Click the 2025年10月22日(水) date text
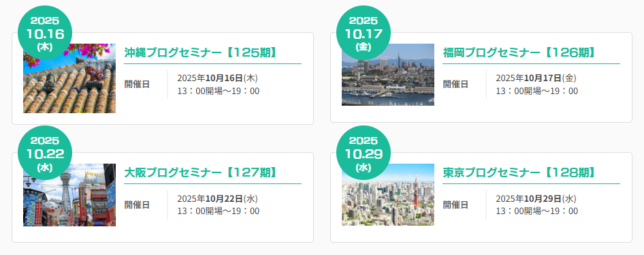Viewport: 644px width, 255px height. click(x=218, y=198)
